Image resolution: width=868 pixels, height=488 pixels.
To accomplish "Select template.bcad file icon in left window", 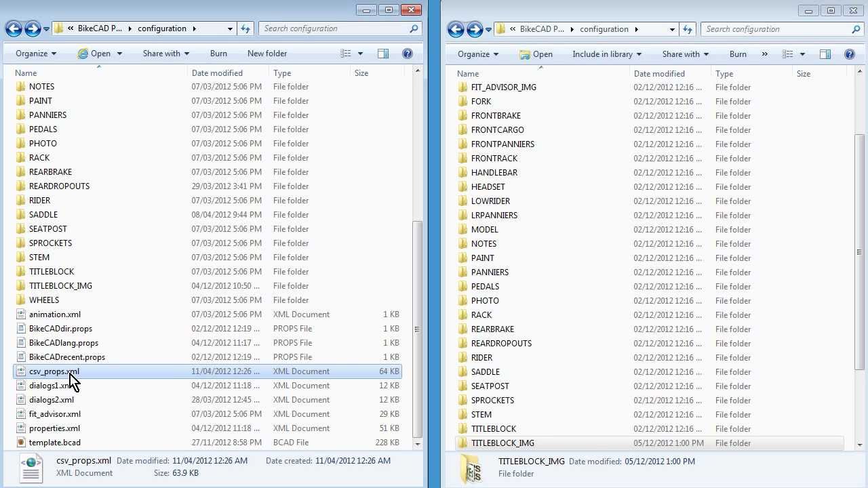I will pos(21,443).
